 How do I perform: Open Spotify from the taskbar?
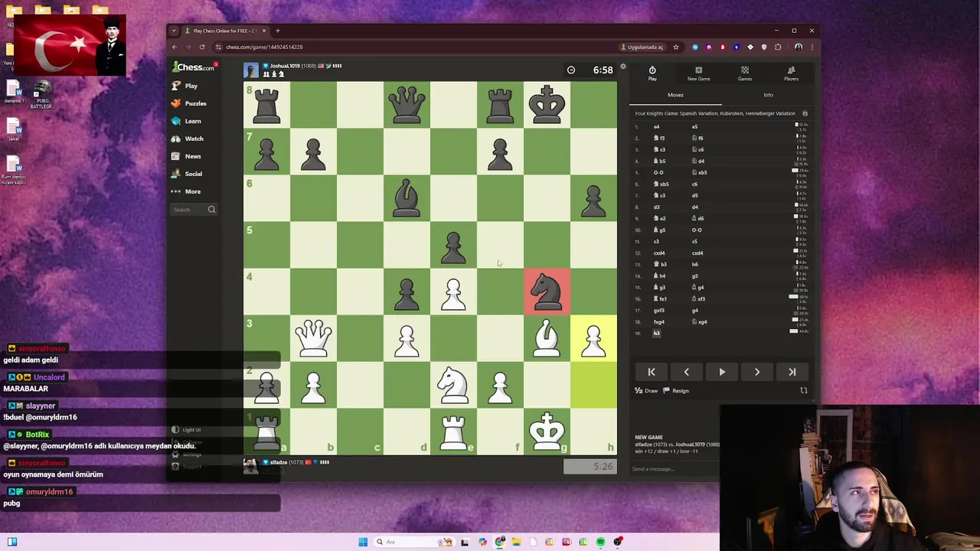tap(601, 542)
